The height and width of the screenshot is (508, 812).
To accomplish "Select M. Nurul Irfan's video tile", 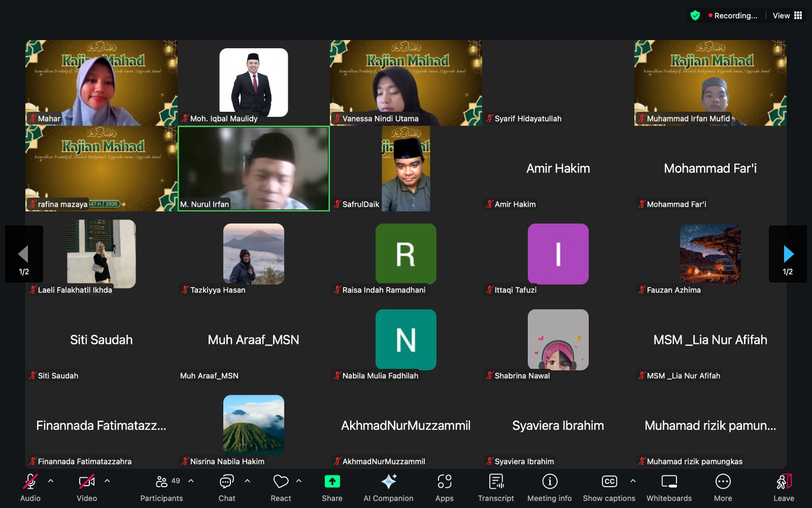I will click(x=254, y=168).
